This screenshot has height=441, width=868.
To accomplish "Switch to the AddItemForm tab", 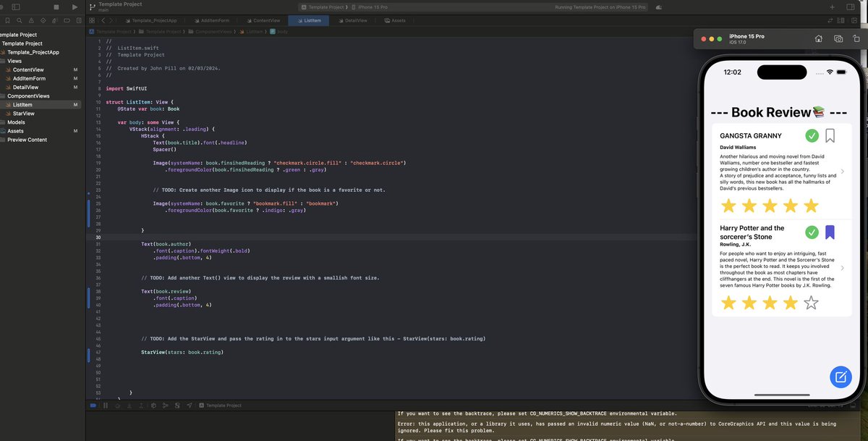I will click(x=213, y=21).
